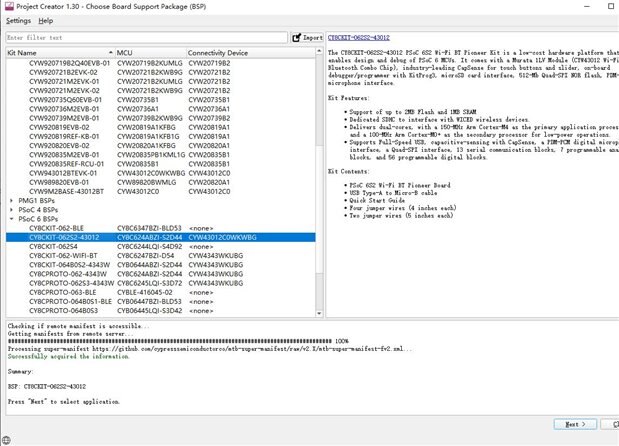
Task: Click the Import button
Action: tap(307, 38)
